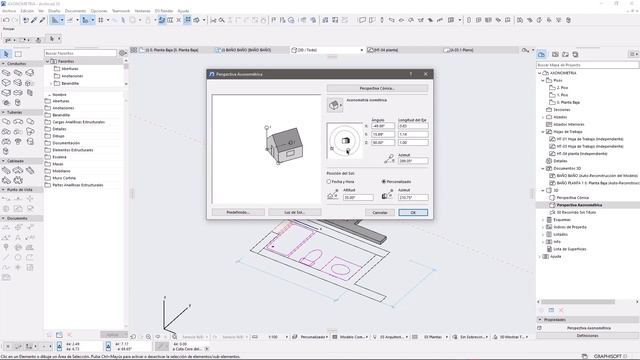Screen dimensions: 640x360
Task: Click the Luz de Sol button
Action: click(295, 212)
